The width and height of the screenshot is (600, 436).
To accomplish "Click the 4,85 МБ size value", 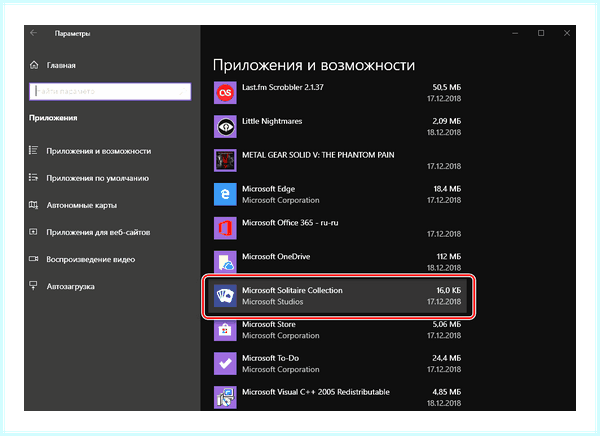I will (x=447, y=392).
